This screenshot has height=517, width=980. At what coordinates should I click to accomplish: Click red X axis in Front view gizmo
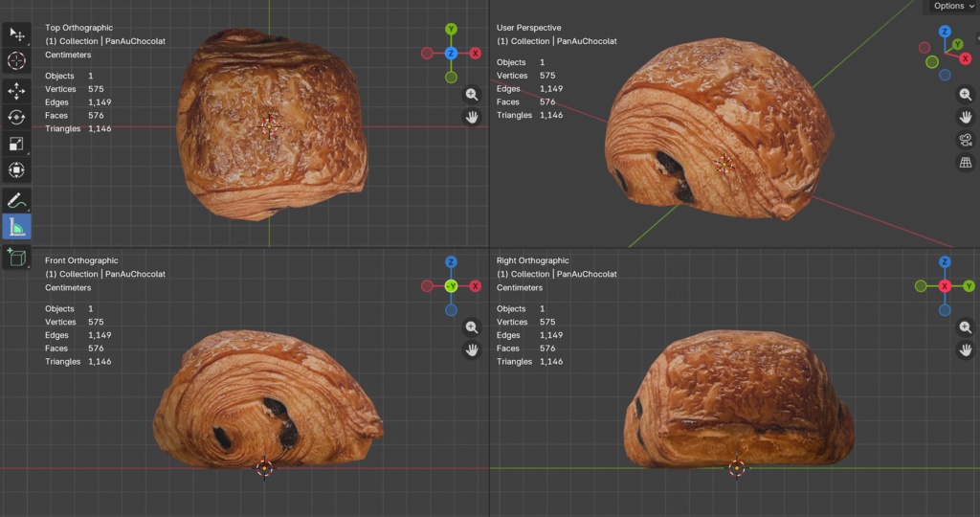476,286
